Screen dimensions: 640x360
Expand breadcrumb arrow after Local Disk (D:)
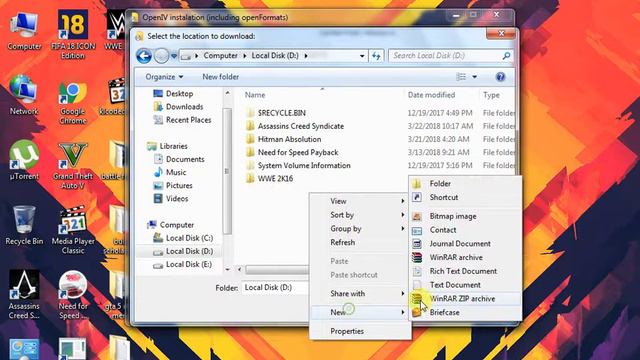(306, 56)
